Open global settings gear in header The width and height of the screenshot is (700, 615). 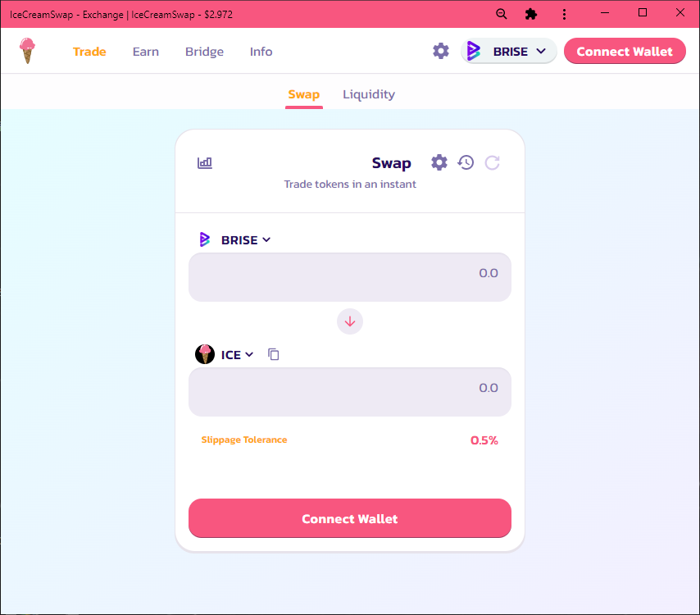[441, 51]
